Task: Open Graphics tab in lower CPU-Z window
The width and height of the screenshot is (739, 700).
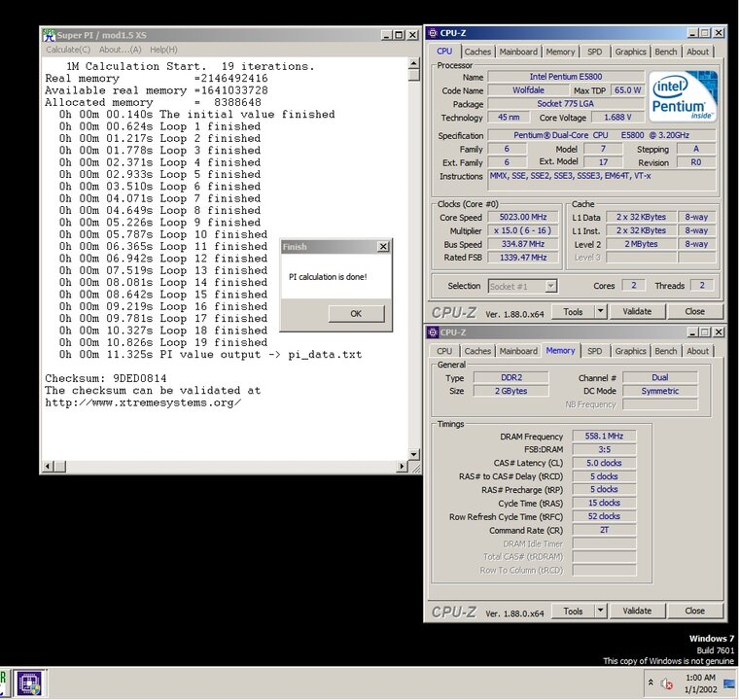Action: pyautogui.click(x=630, y=351)
